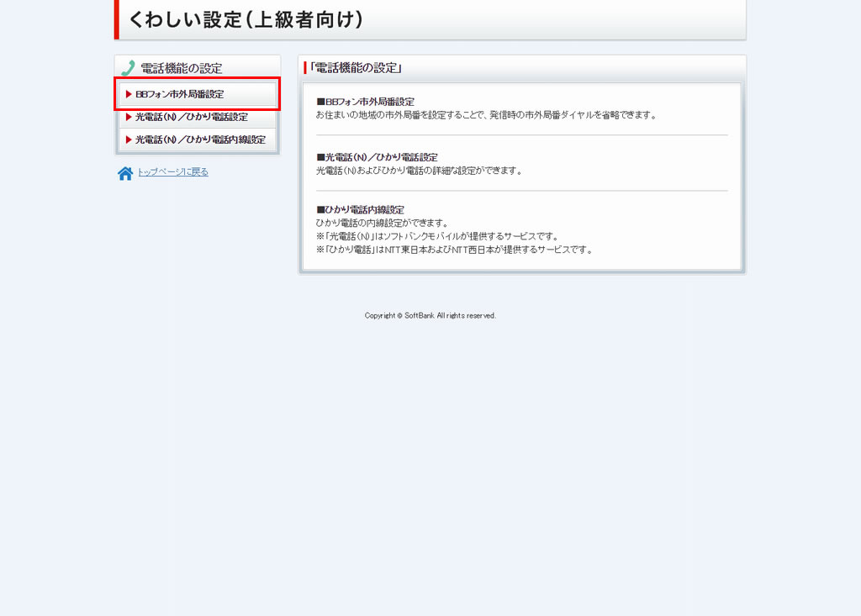The image size is (861, 616).
Task: Click the blue home icon
Action: (x=125, y=173)
